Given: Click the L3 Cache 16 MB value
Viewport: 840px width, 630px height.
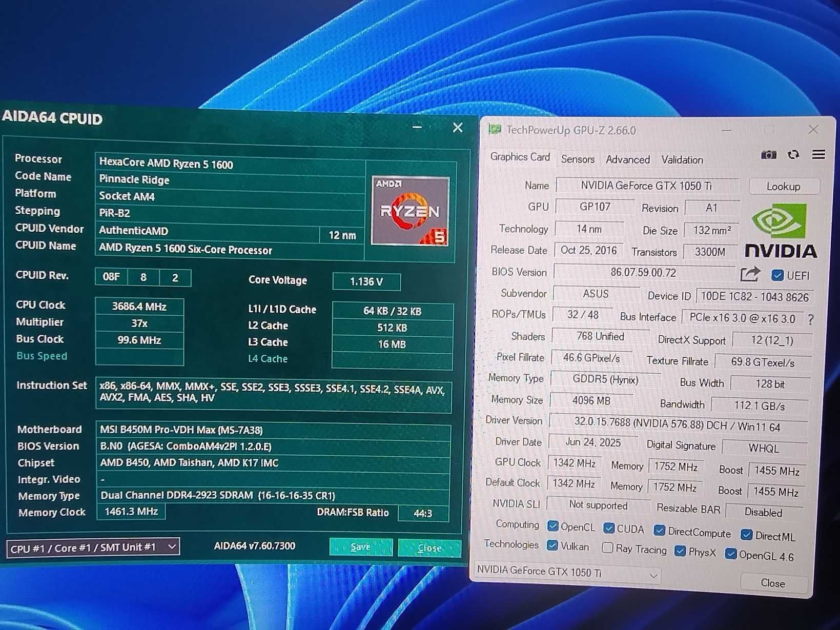Looking at the screenshot, I should click(392, 344).
